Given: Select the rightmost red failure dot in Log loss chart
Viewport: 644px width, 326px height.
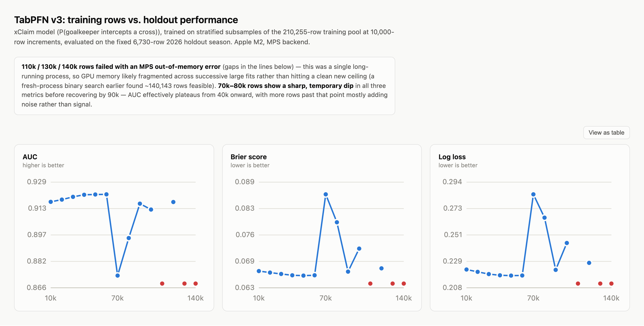Looking at the screenshot, I should tap(611, 283).
